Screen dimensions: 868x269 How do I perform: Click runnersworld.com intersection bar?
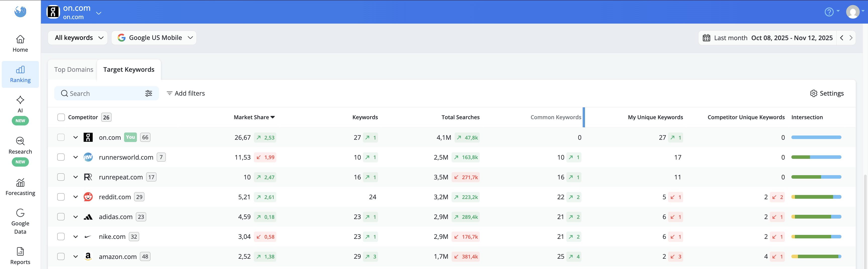[816, 157]
